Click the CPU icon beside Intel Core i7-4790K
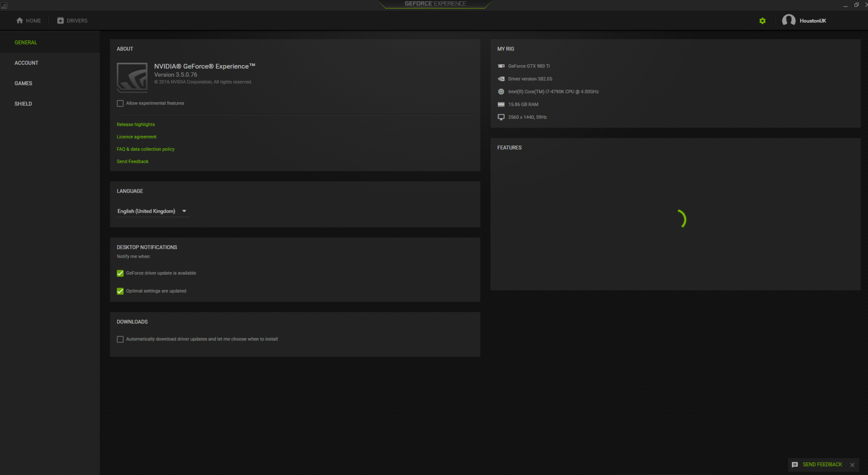The height and width of the screenshot is (475, 868). (501, 92)
